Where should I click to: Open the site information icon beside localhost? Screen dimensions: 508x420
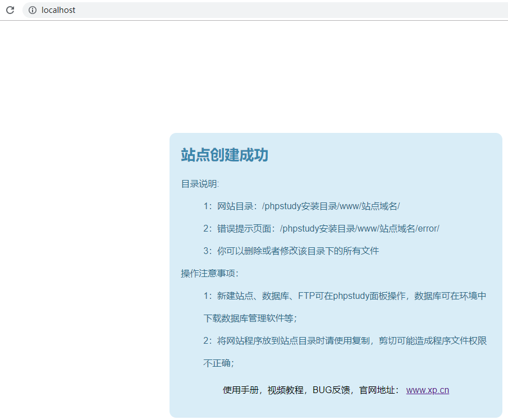coord(33,10)
